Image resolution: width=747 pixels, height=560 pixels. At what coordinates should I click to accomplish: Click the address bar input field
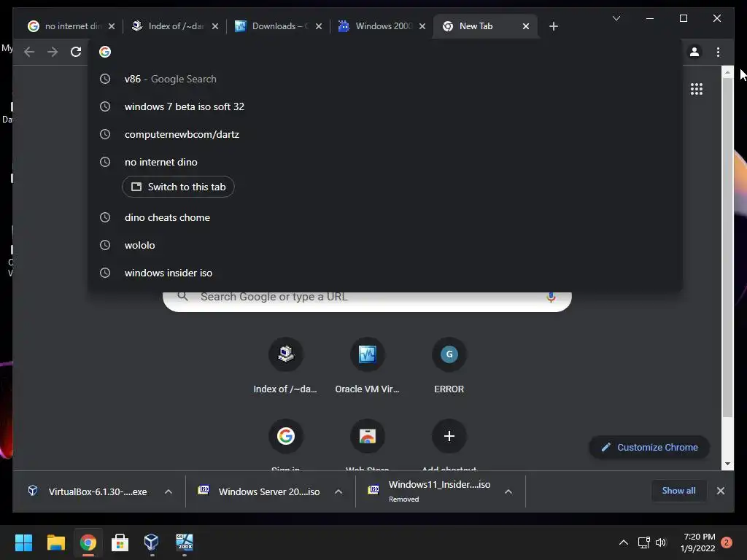click(385, 52)
